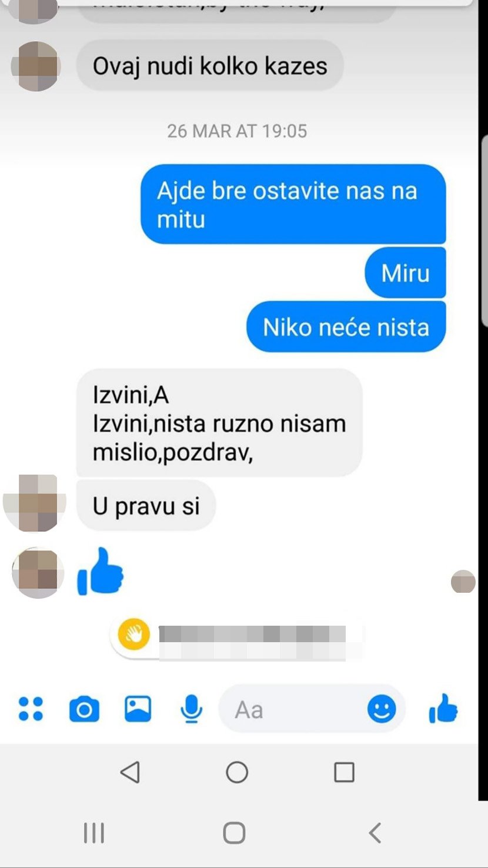This screenshot has width=488, height=868.
Task: Tap the square Recents navigation button
Action: [344, 772]
